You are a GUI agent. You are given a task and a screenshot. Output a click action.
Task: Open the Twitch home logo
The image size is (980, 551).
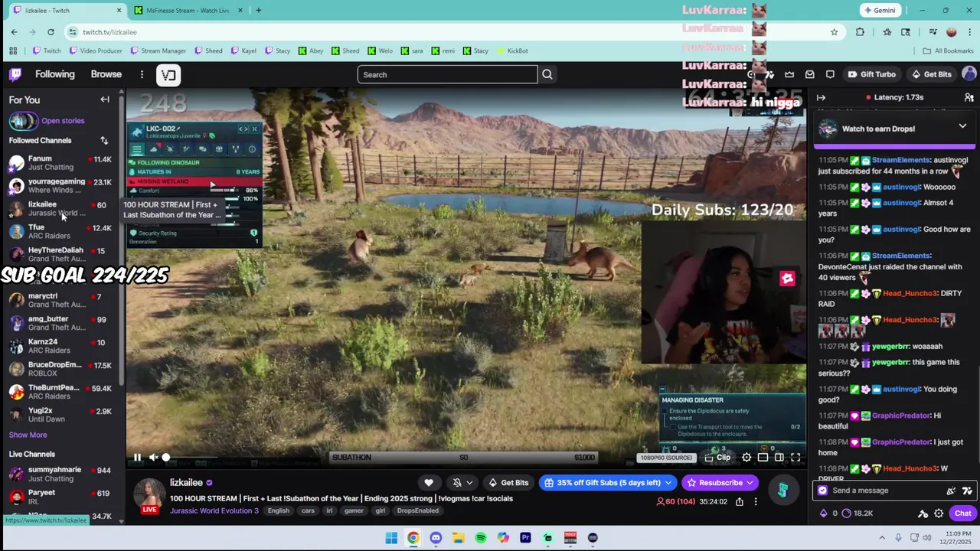point(15,74)
